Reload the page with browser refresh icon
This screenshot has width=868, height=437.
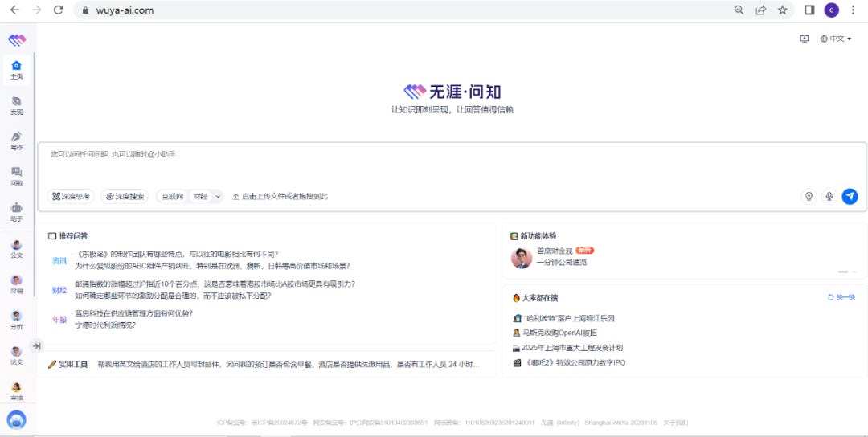(x=58, y=10)
